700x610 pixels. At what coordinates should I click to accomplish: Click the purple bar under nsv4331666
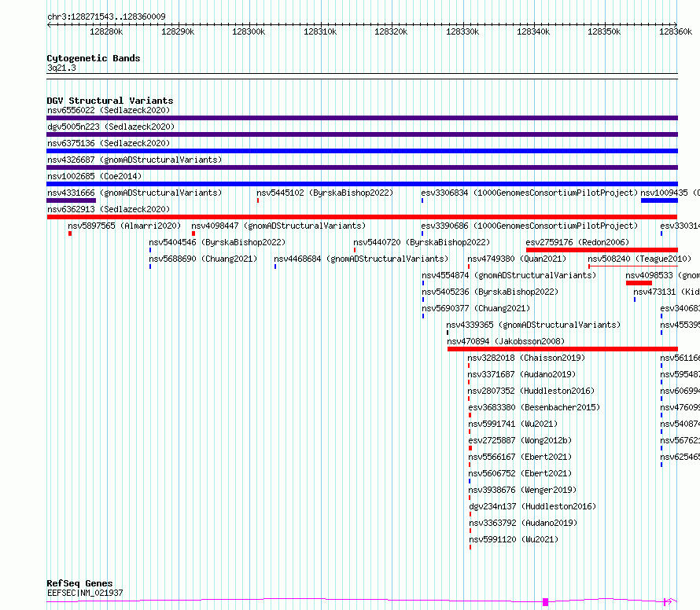(x=71, y=200)
